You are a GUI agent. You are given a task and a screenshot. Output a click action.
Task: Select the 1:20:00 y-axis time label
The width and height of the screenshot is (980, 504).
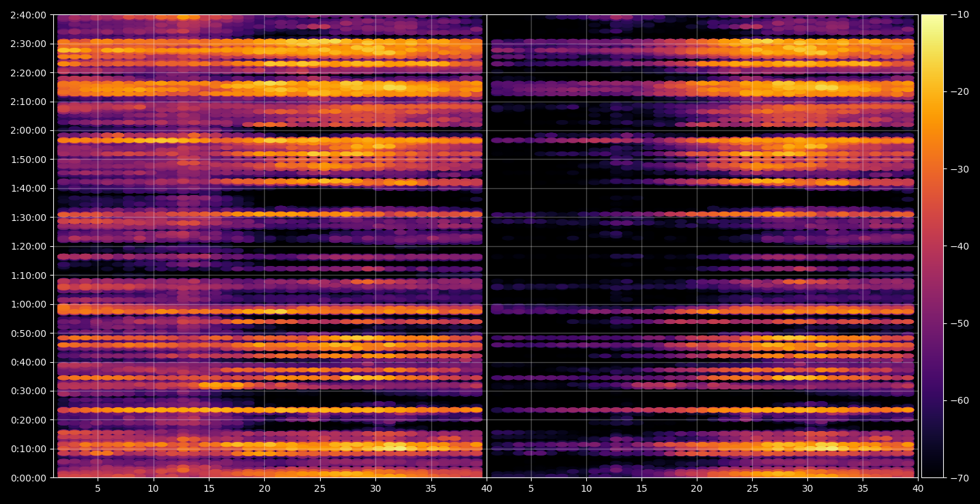click(x=29, y=246)
